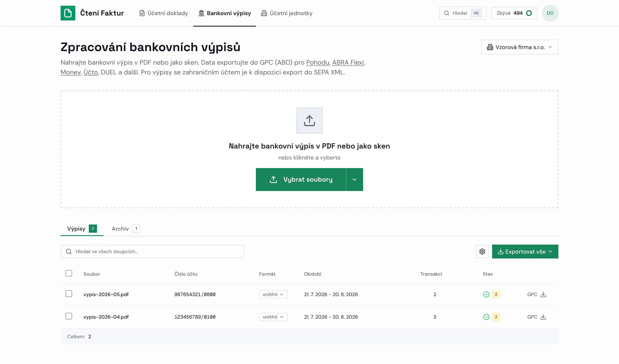The width and height of the screenshot is (619, 364).
Task: Download GPC for vypis-2026-05.pdf
Action: (537, 294)
